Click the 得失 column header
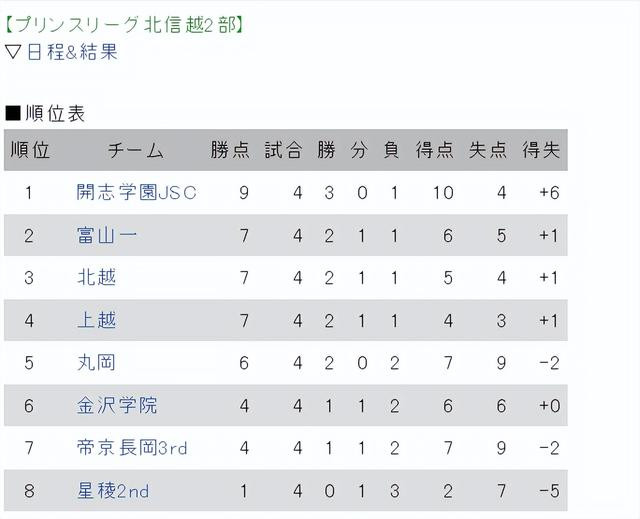 coord(541,150)
